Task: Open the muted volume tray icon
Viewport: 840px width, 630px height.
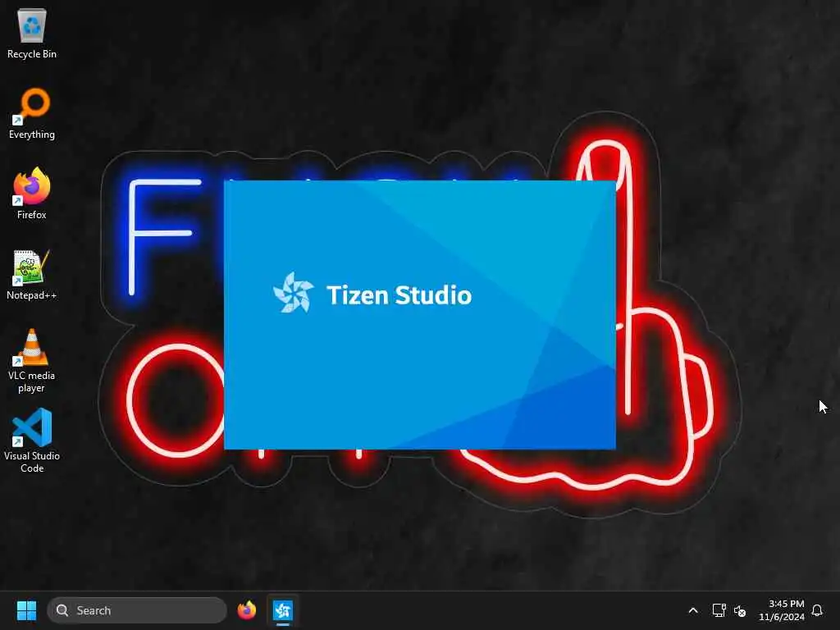Action: click(x=740, y=610)
